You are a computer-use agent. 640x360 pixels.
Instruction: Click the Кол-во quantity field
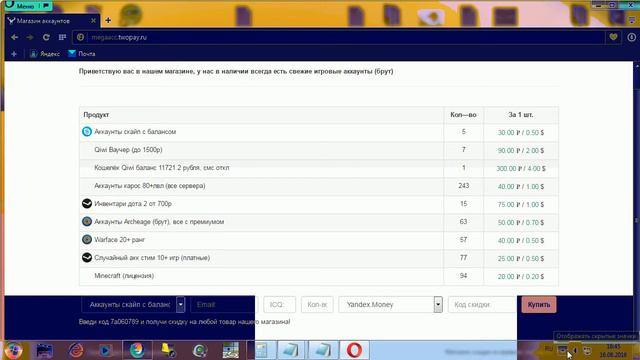[317, 304]
